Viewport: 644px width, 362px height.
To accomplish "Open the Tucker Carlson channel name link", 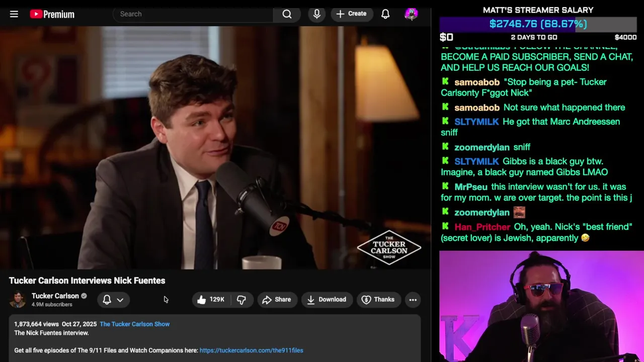I will click(55, 296).
